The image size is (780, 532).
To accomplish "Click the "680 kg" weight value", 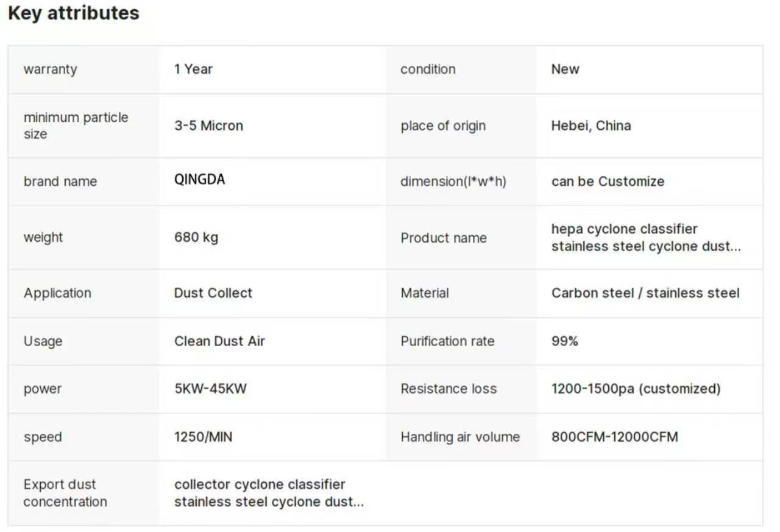I will [x=196, y=237].
